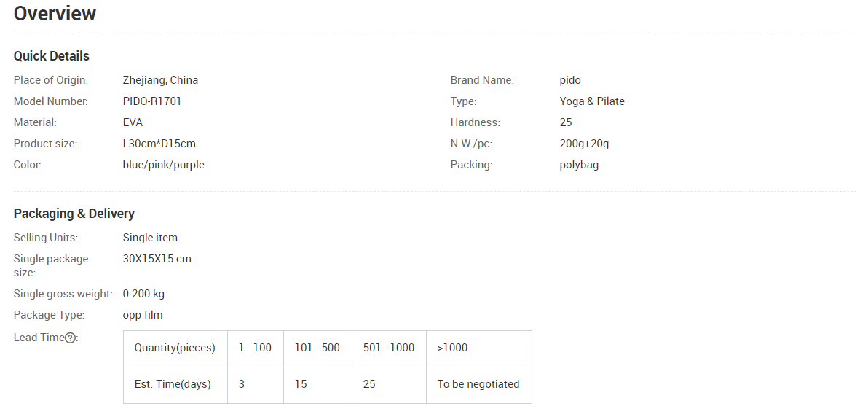
Task: Click the Zhejiang, China origin value
Action: tap(160, 80)
